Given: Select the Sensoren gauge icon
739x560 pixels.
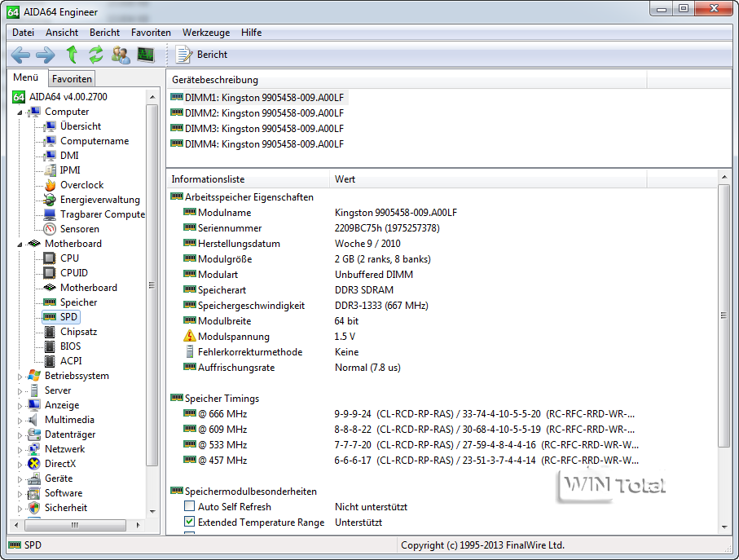Looking at the screenshot, I should click(50, 228).
